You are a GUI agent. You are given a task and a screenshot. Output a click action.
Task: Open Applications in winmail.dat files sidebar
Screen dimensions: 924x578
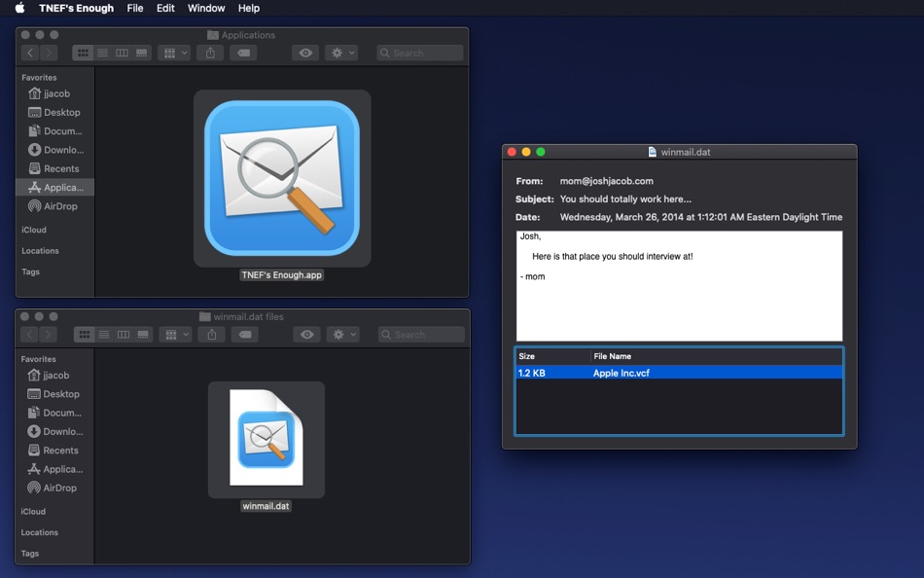[55, 469]
